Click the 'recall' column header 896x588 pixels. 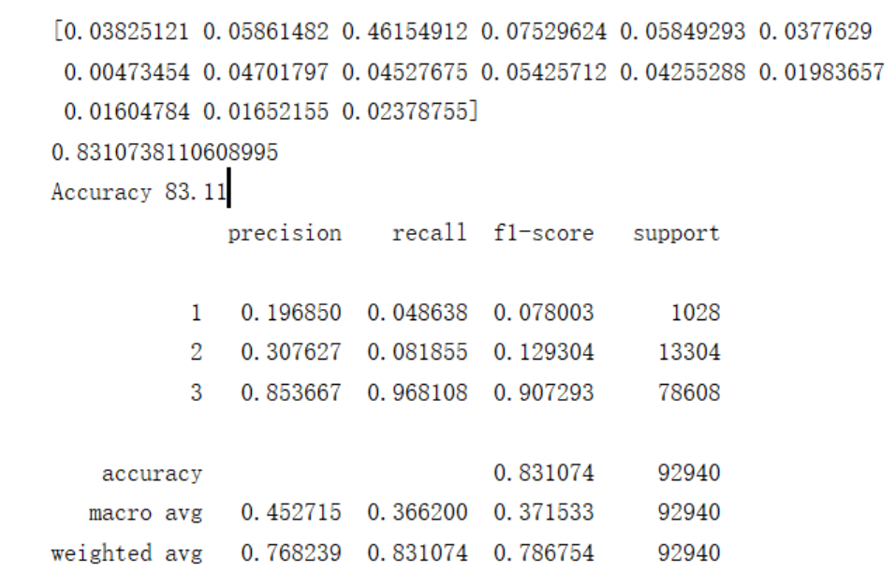click(x=428, y=232)
